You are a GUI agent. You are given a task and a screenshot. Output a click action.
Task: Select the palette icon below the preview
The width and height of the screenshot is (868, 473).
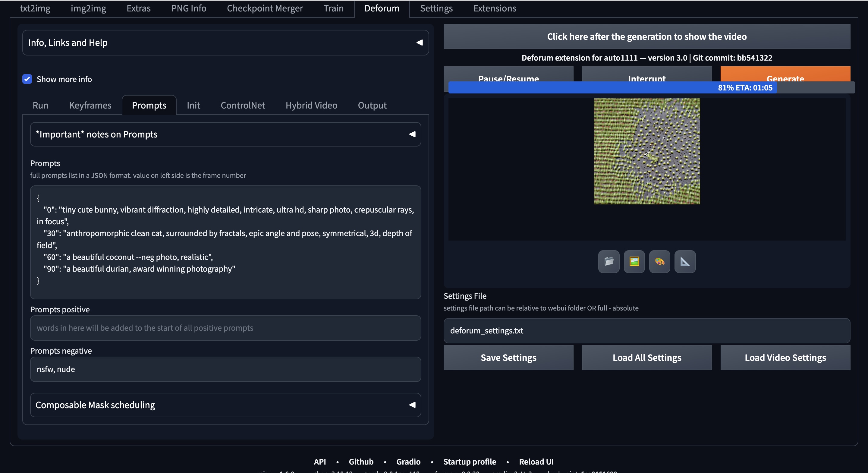coord(659,262)
